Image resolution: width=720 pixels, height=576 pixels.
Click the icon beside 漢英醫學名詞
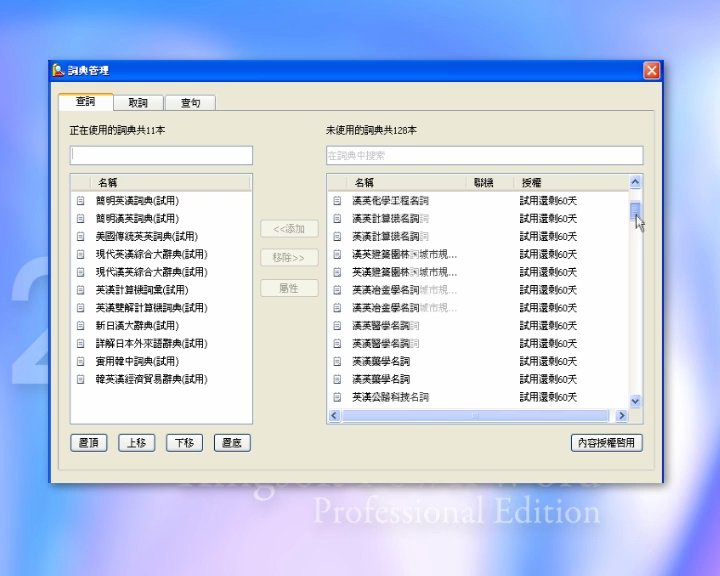click(x=337, y=326)
